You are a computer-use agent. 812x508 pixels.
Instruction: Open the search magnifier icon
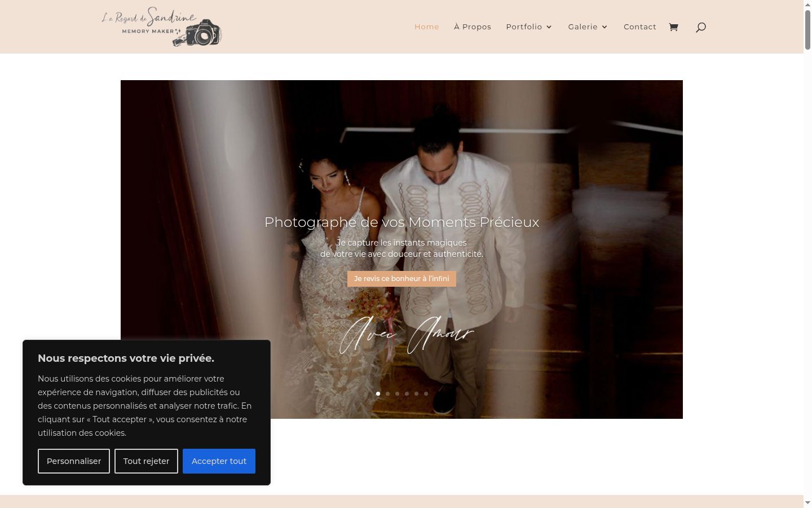point(701,27)
